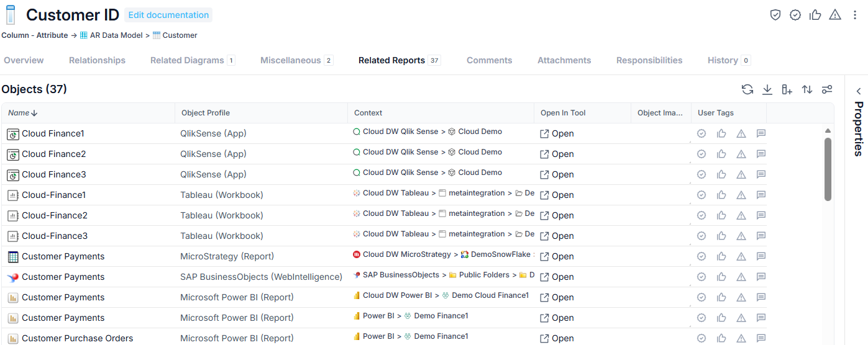This screenshot has width=868, height=345.
Task: Open the Miscellaneous tab
Action: 297,60
